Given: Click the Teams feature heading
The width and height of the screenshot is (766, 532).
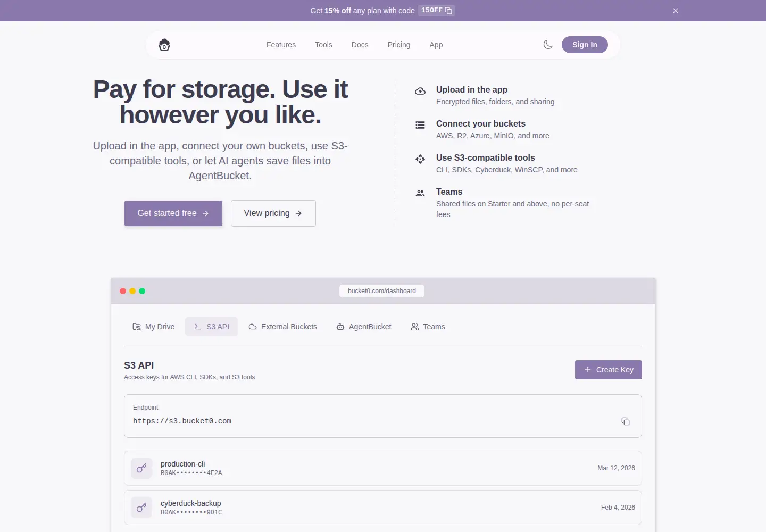Looking at the screenshot, I should pyautogui.click(x=449, y=192).
